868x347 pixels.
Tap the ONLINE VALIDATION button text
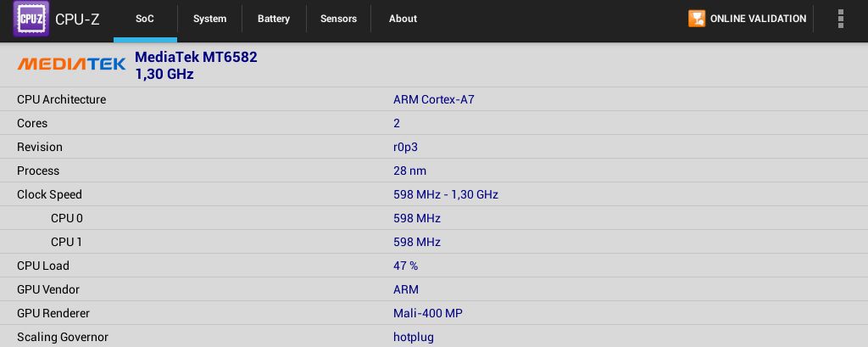pos(758,19)
